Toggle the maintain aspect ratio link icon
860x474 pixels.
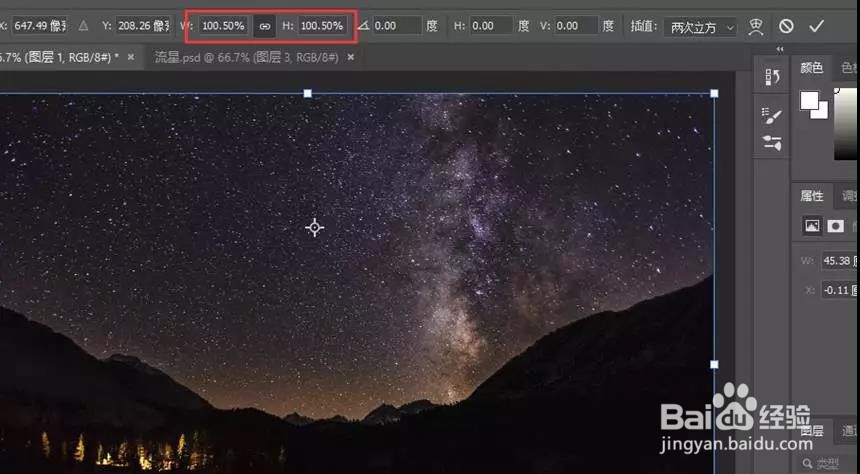[x=265, y=26]
